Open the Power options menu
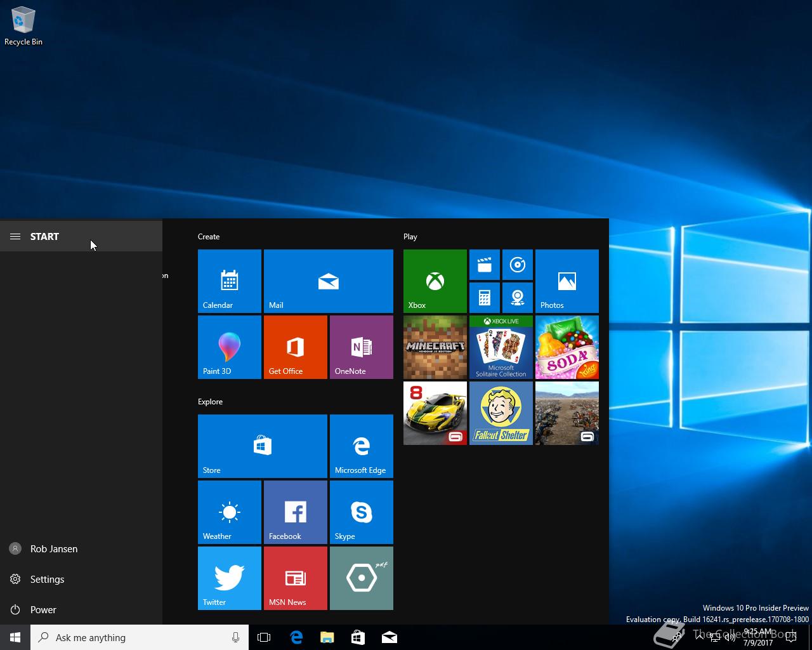Screen dimensions: 812x650 81,609
